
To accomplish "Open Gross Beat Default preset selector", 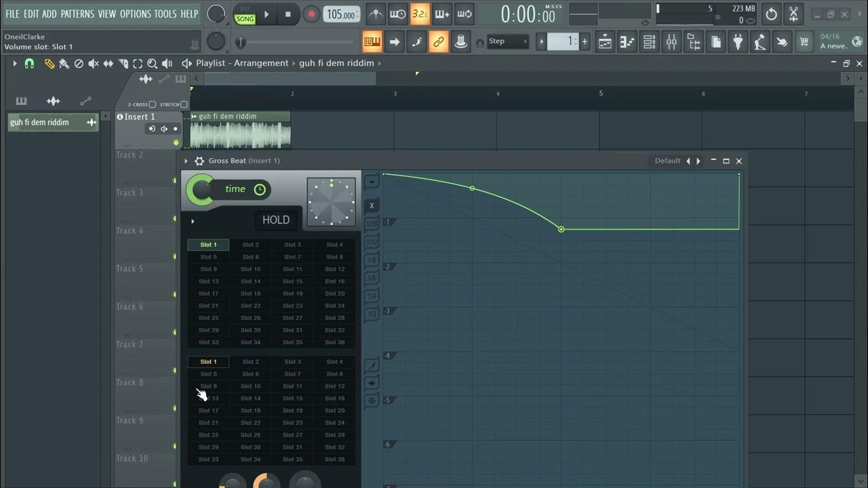I will (x=667, y=161).
